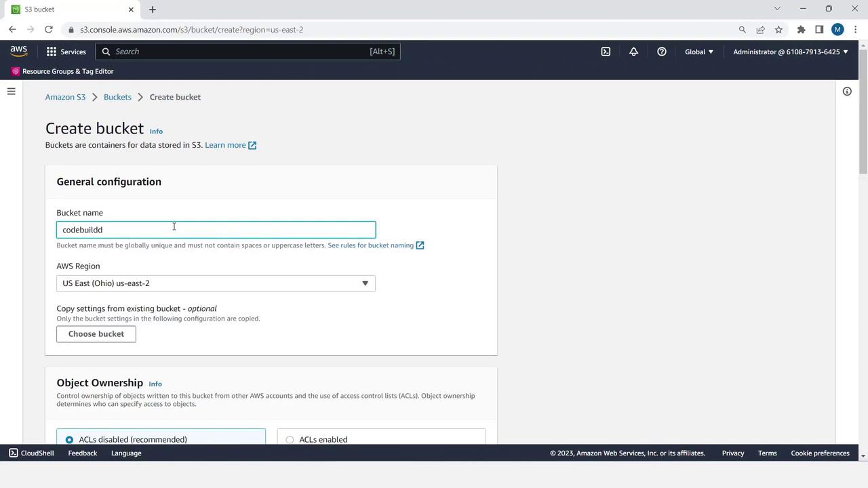
Task: Bookmark this page with star icon
Action: (x=778, y=30)
